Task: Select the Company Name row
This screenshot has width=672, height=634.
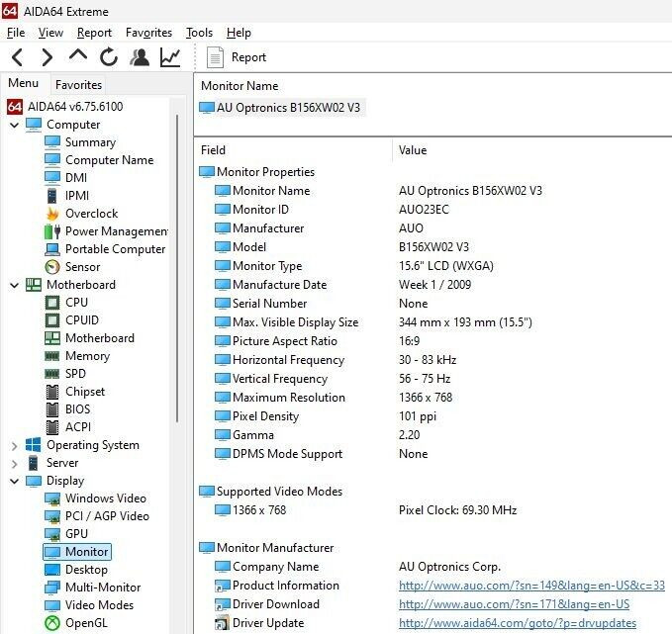Action: point(434,567)
